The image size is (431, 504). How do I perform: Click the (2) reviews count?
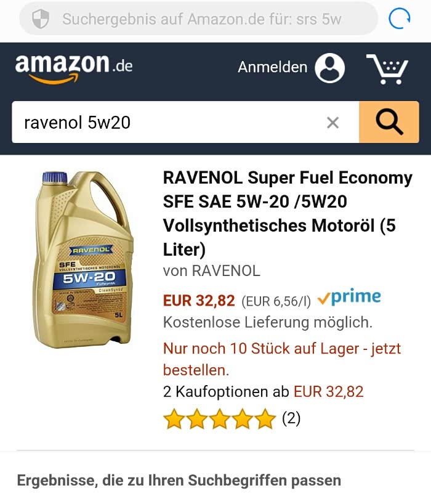(291, 418)
